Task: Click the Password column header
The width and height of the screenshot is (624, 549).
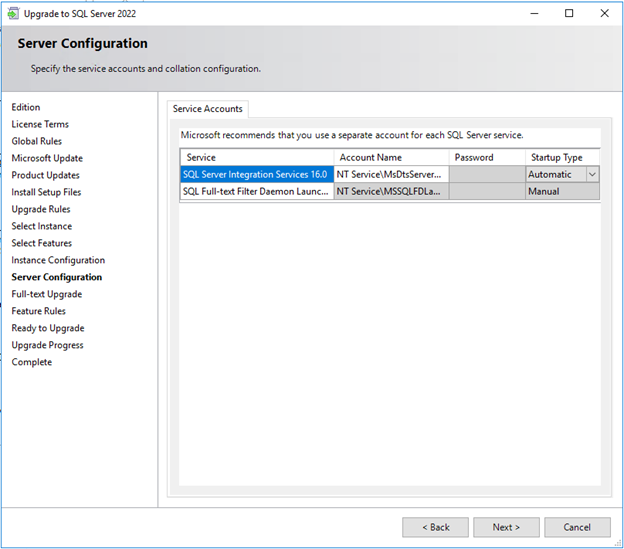Action: pyautogui.click(x=487, y=157)
